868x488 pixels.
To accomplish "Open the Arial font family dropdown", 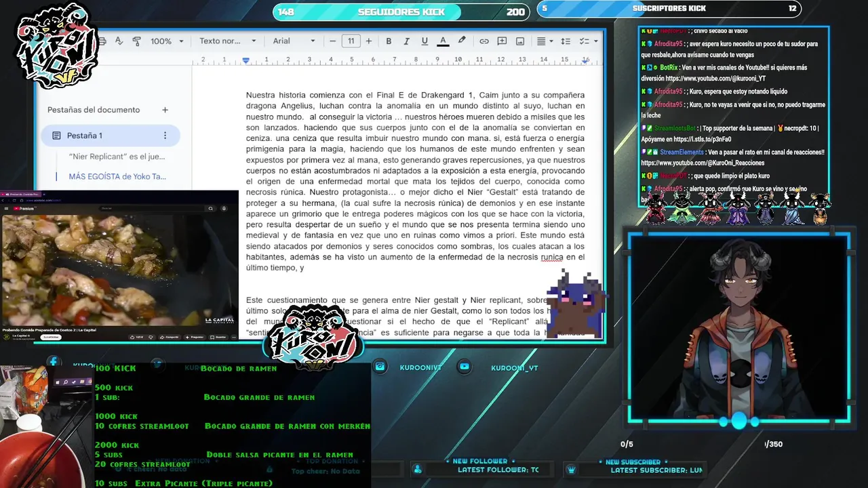I will (x=294, y=41).
